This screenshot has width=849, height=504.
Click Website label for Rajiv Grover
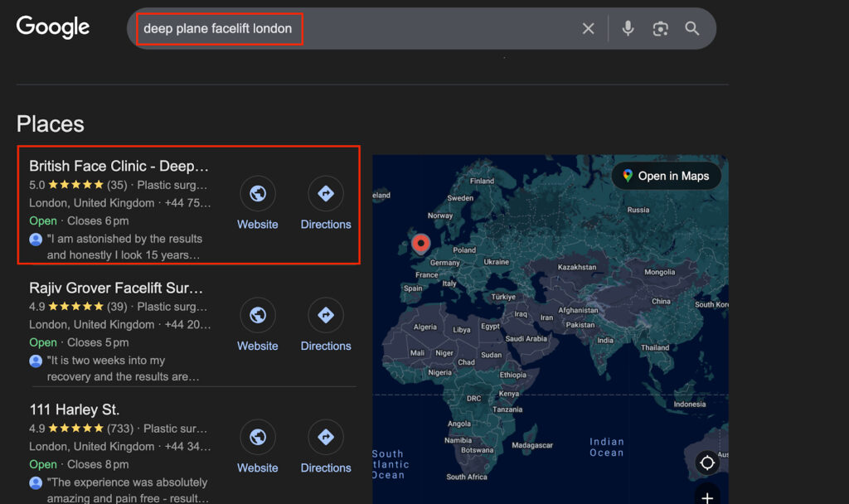(258, 346)
